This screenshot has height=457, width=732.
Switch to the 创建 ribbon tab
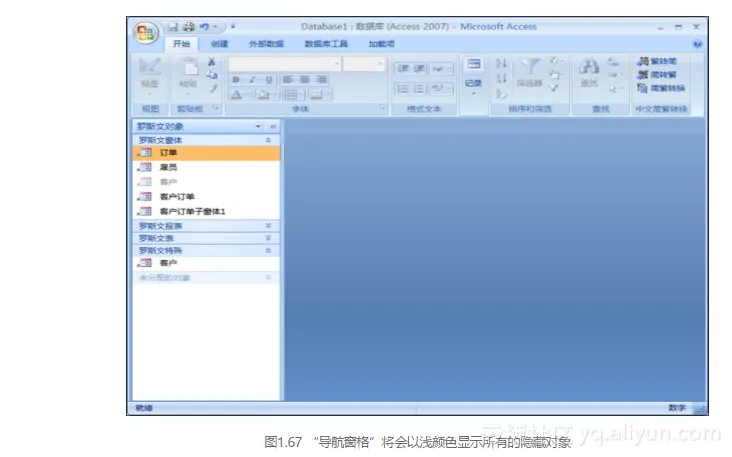click(x=219, y=44)
